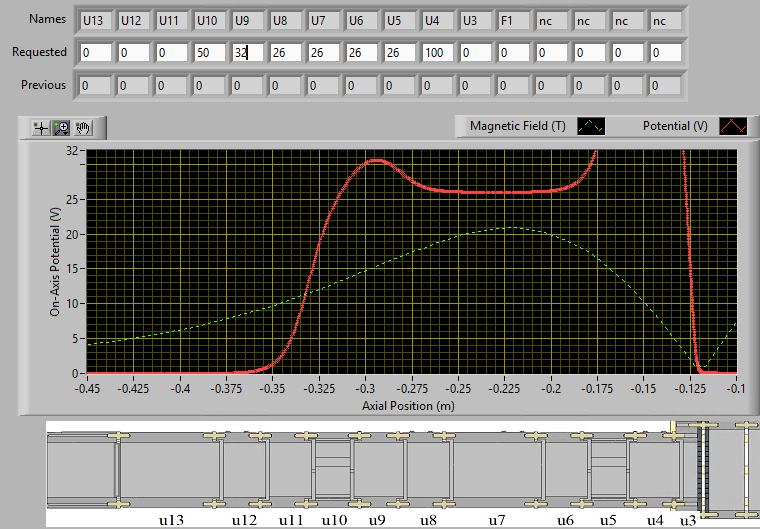Click the Magnetic Field green legend swatch
The width and height of the screenshot is (760, 529).
591,126
